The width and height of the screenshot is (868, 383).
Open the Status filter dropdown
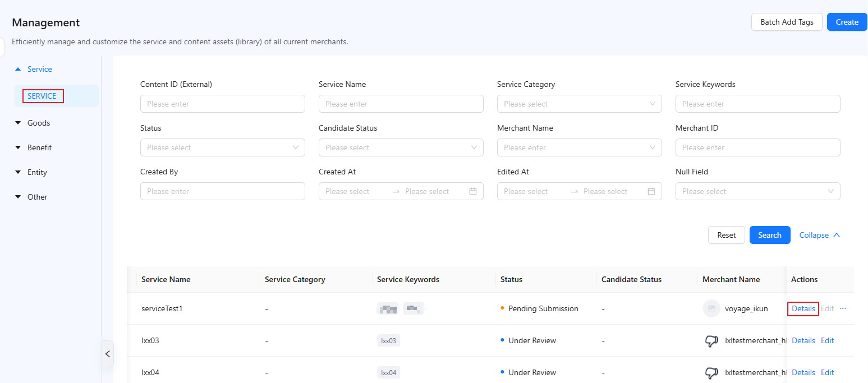[x=223, y=147]
